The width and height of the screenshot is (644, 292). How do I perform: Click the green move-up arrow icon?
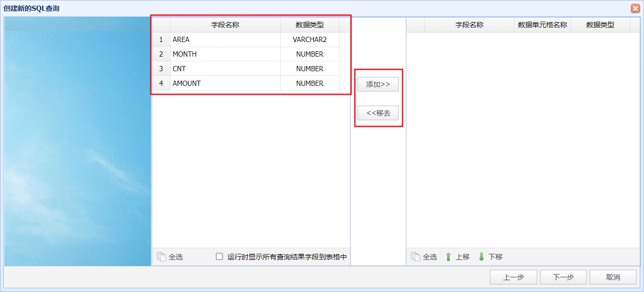click(x=448, y=257)
